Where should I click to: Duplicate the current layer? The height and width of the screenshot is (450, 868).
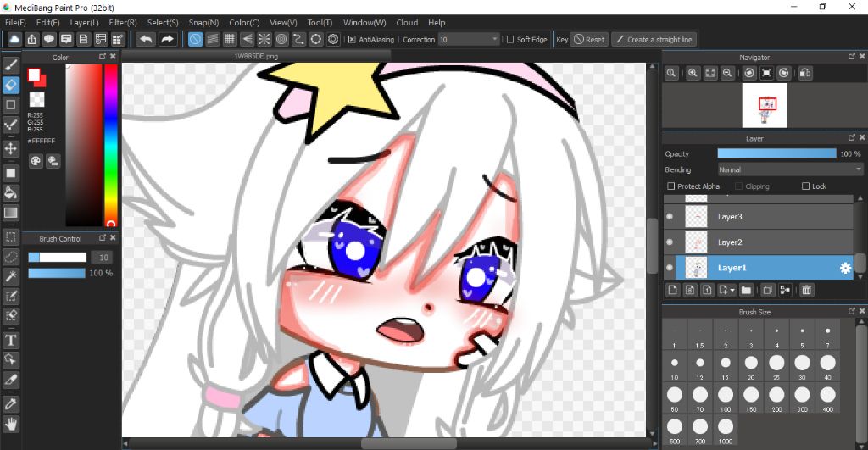pyautogui.click(x=768, y=290)
